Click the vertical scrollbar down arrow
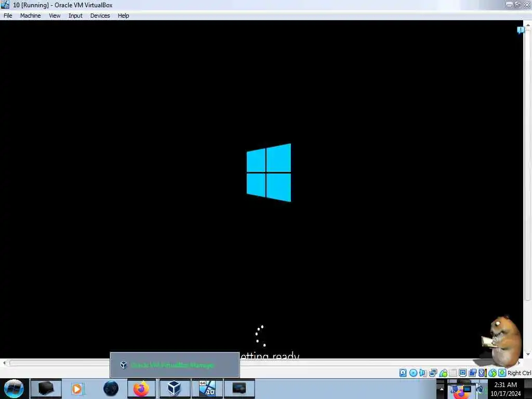 pyautogui.click(x=528, y=354)
